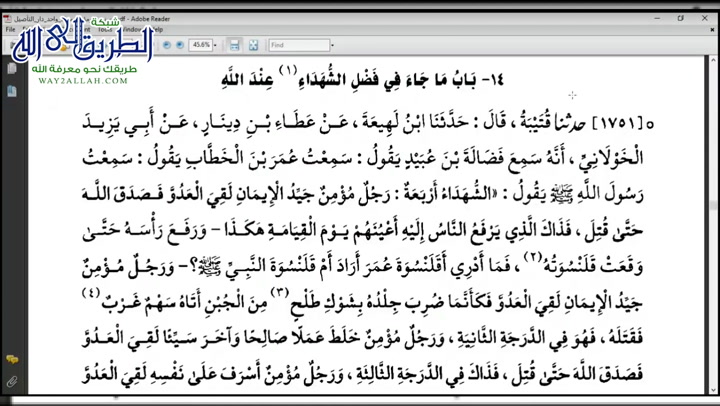Minimize the Adobe Reader window

(x=657, y=18)
